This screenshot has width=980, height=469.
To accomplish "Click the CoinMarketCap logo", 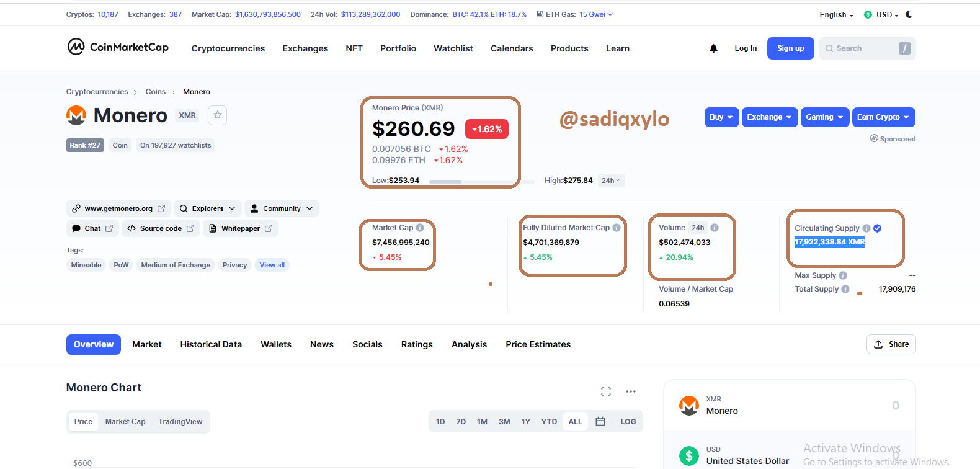I will click(x=118, y=47).
